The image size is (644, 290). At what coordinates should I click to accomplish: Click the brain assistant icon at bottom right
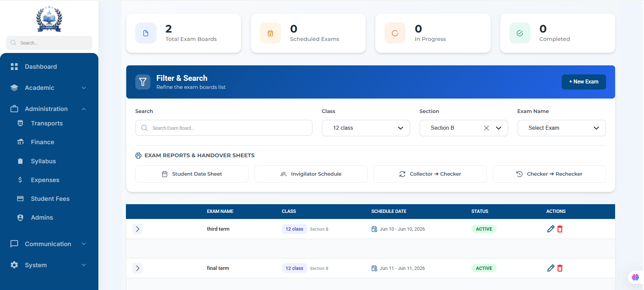pyautogui.click(x=635, y=277)
